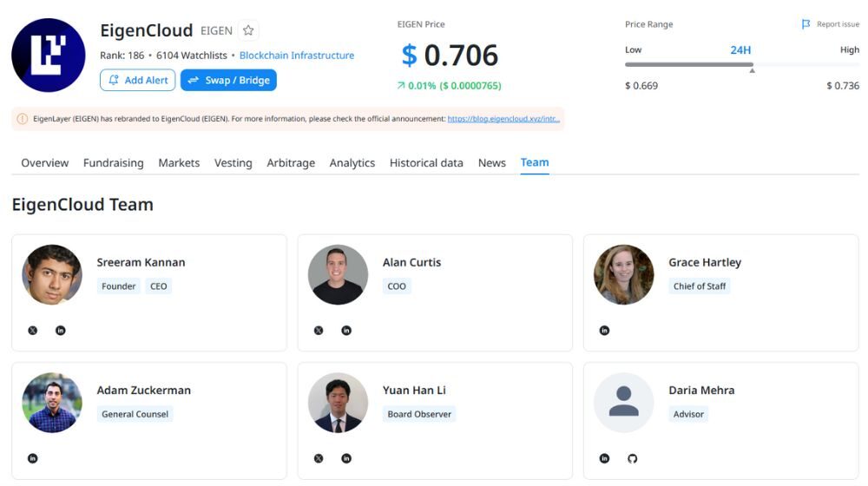The width and height of the screenshot is (868, 486).
Task: Open Sreeram Kannan's X profile icon
Action: point(33,331)
